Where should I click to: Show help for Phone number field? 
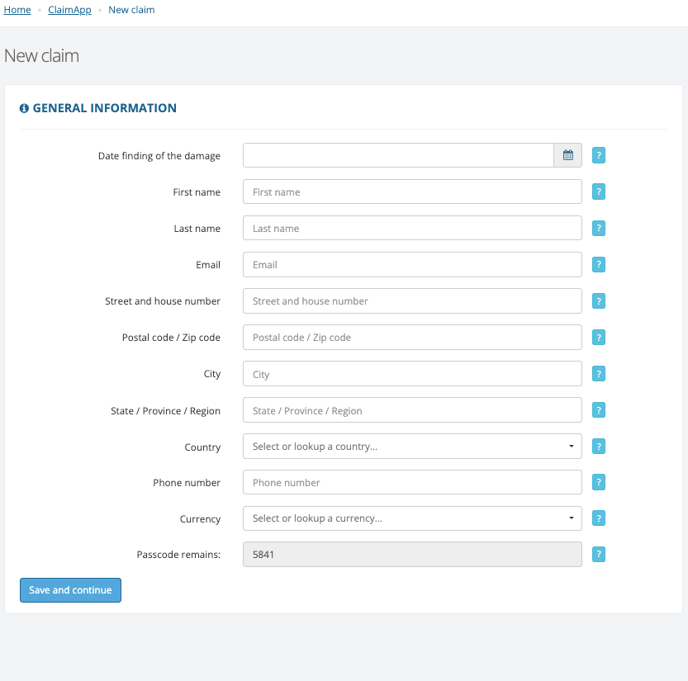click(x=598, y=482)
